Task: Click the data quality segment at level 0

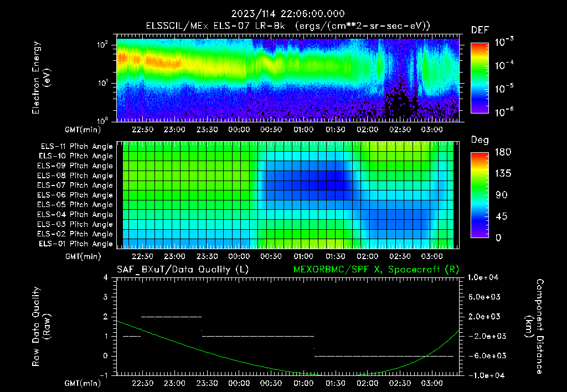Action: click(384, 356)
